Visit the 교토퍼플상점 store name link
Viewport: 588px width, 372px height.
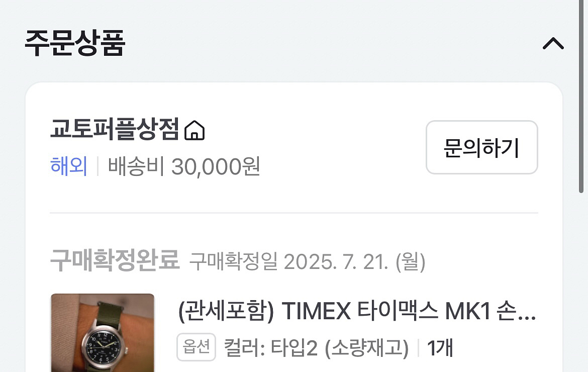(x=115, y=129)
